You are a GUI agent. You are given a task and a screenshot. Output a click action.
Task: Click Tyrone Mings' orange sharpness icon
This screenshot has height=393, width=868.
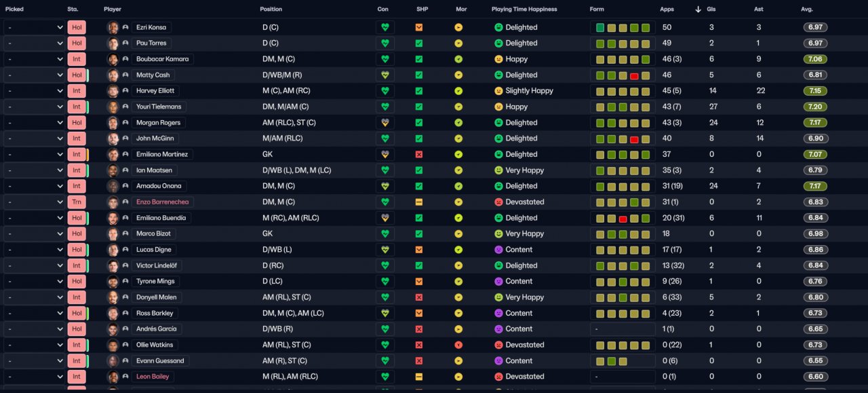[x=419, y=281]
